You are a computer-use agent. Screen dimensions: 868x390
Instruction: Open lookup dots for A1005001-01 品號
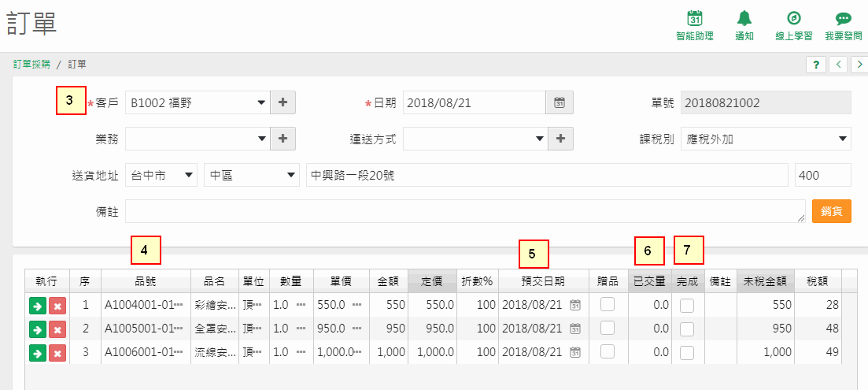coord(179,329)
